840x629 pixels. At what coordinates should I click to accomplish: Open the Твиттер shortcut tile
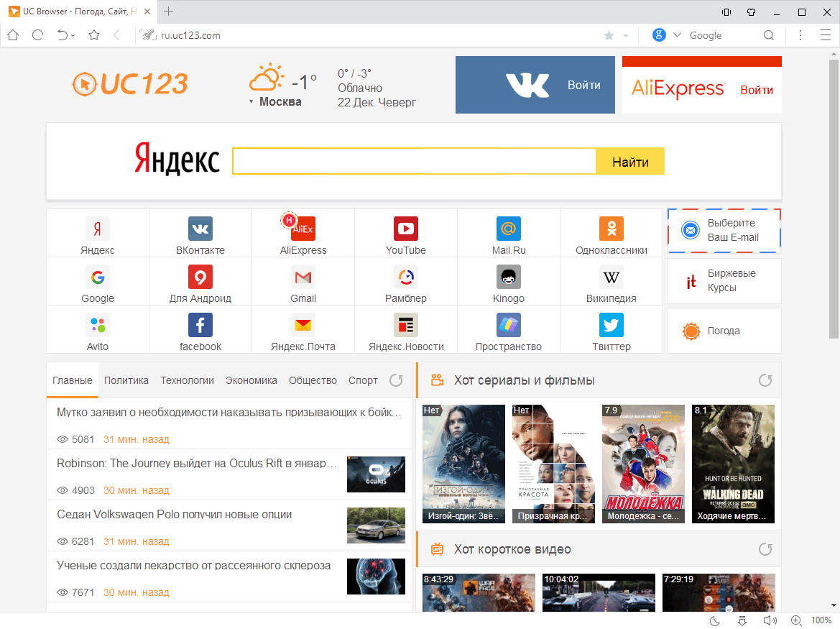click(611, 330)
